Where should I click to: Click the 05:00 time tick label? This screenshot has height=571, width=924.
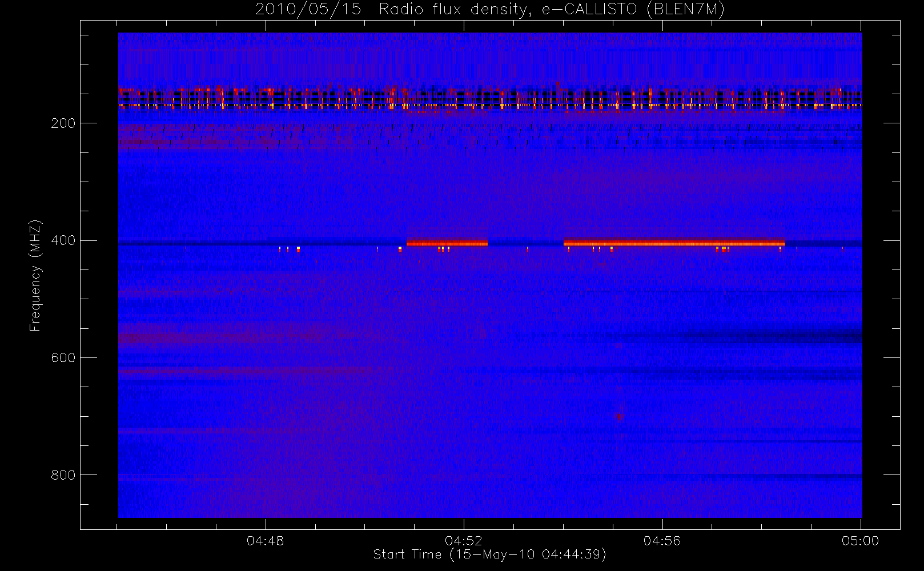pyautogui.click(x=860, y=541)
